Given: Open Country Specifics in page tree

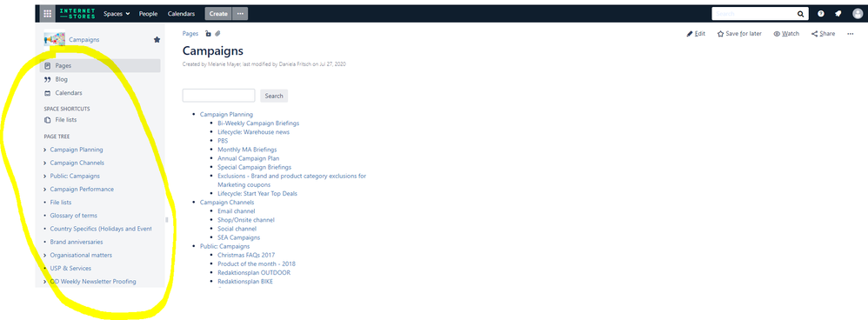Looking at the screenshot, I should [101, 229].
